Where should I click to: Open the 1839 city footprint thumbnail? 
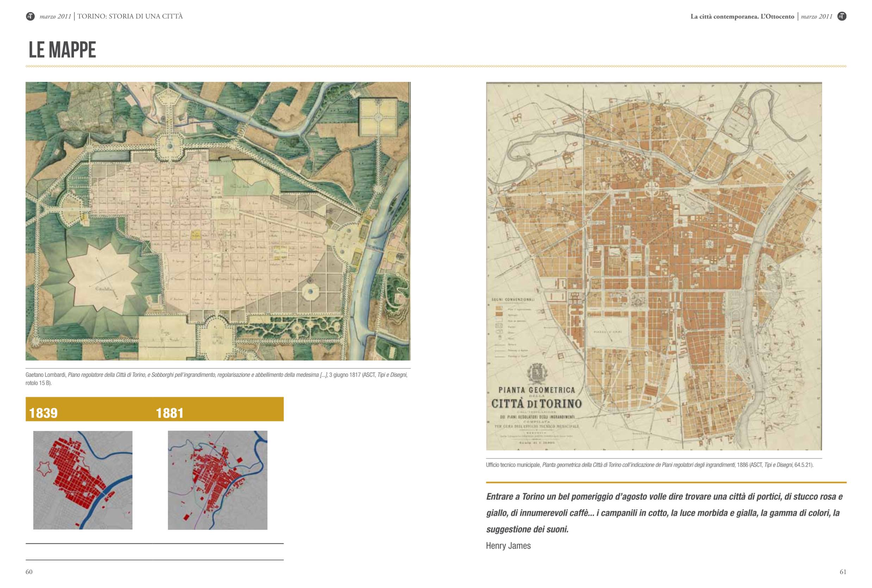click(83, 480)
